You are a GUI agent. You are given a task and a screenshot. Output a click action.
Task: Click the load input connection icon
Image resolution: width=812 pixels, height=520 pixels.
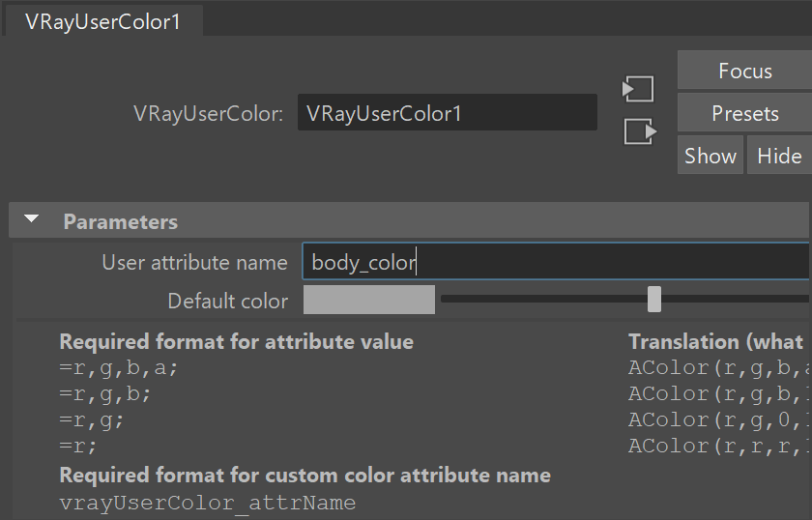tap(638, 89)
